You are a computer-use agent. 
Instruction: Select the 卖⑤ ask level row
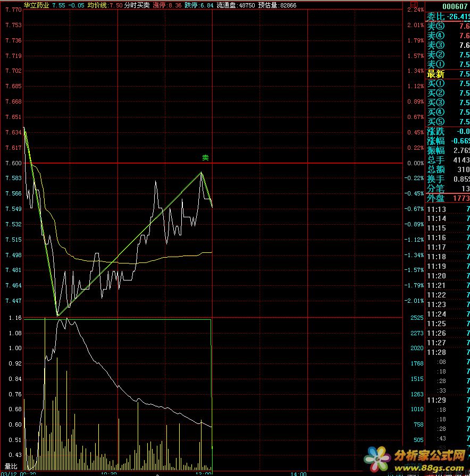coord(448,26)
